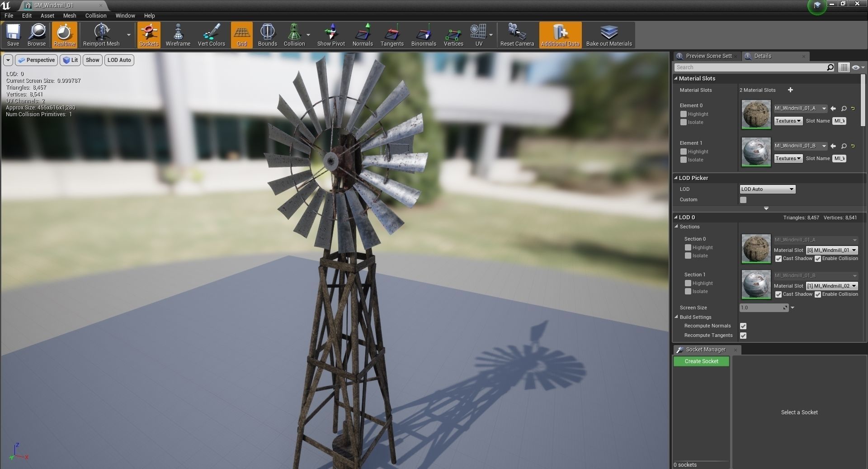Viewport: 868px width, 469px height.
Task: Toggle Recompute Tangents checkbox
Action: tap(743, 336)
